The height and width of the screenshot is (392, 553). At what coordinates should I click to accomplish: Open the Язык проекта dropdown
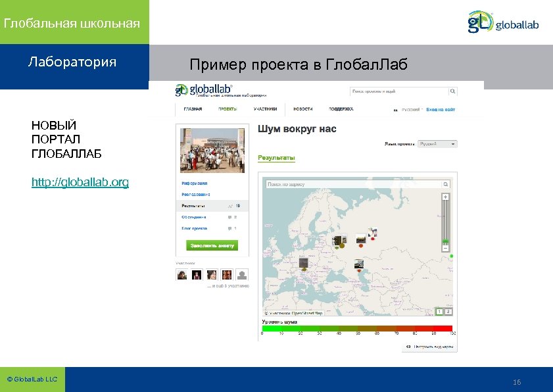click(437, 144)
